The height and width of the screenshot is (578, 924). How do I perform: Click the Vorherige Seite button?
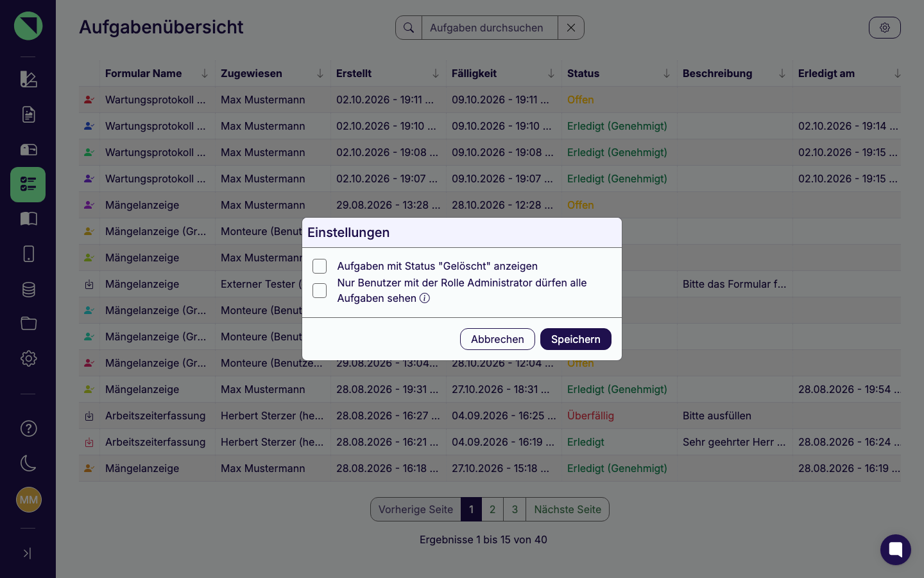416,509
